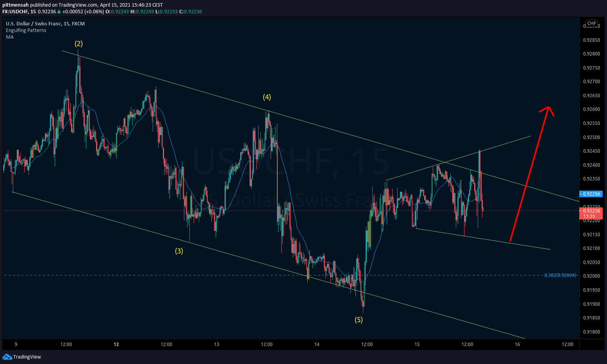
Task: Click the (2) wave label
Action: coord(79,43)
